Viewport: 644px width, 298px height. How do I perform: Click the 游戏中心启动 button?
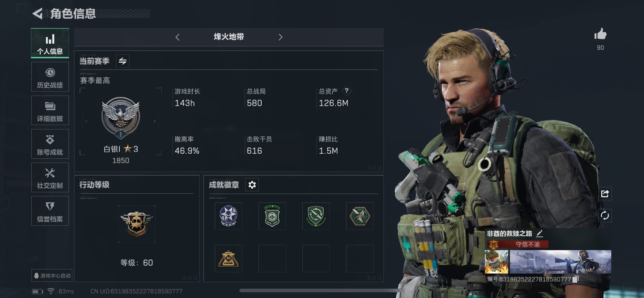tap(52, 276)
